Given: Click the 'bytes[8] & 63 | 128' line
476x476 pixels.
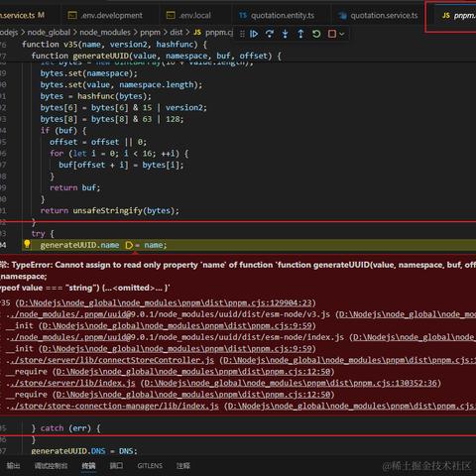Looking at the screenshot, I should [x=112, y=119].
